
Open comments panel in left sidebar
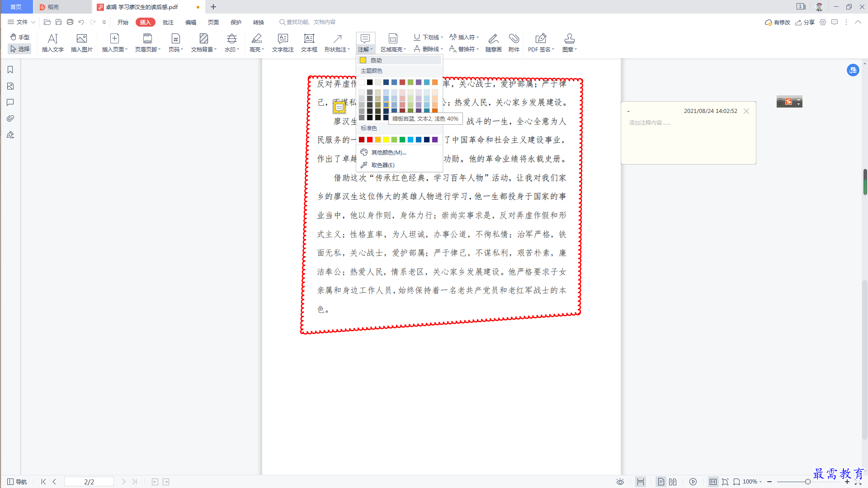point(10,103)
